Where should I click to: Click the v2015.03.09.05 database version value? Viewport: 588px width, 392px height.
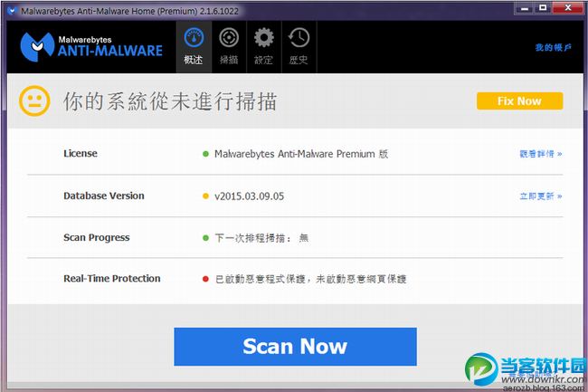click(249, 196)
